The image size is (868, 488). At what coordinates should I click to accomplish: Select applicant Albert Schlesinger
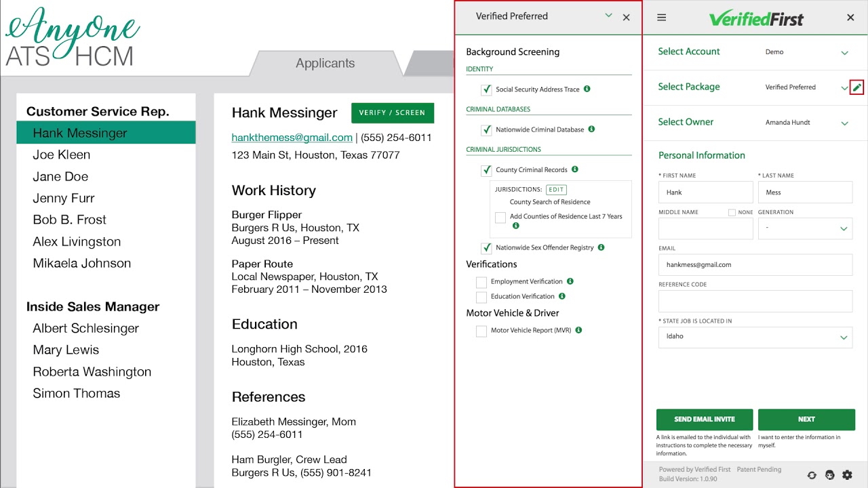pyautogui.click(x=86, y=328)
